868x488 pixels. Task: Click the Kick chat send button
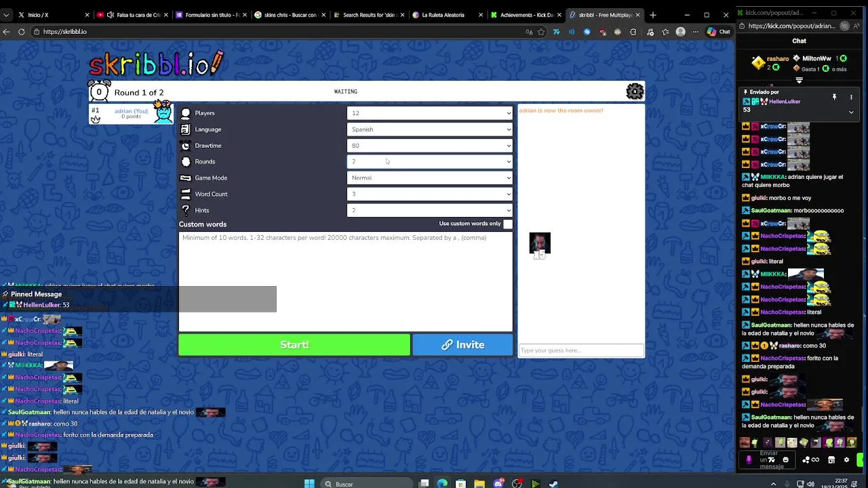pyautogui.click(x=861, y=460)
